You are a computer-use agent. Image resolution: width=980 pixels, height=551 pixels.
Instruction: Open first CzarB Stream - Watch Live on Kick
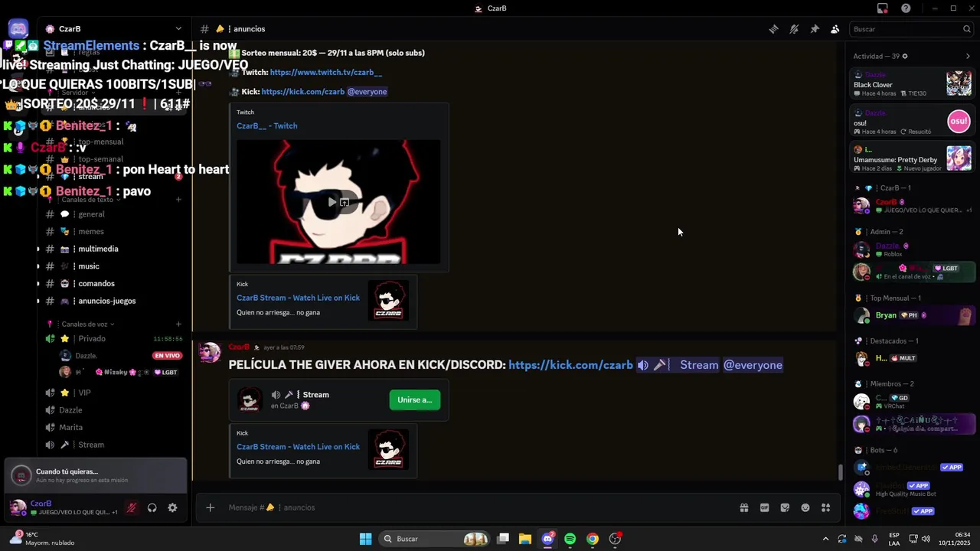298,298
